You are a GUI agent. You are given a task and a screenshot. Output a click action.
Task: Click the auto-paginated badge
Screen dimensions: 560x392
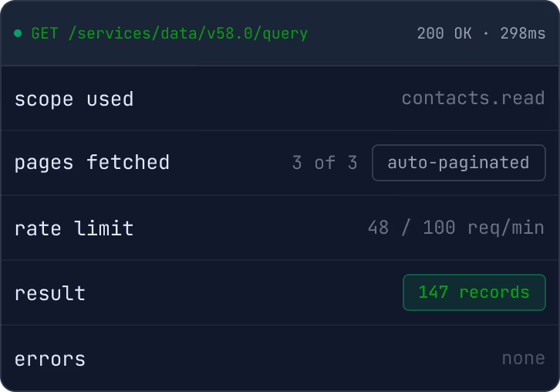[x=459, y=163]
